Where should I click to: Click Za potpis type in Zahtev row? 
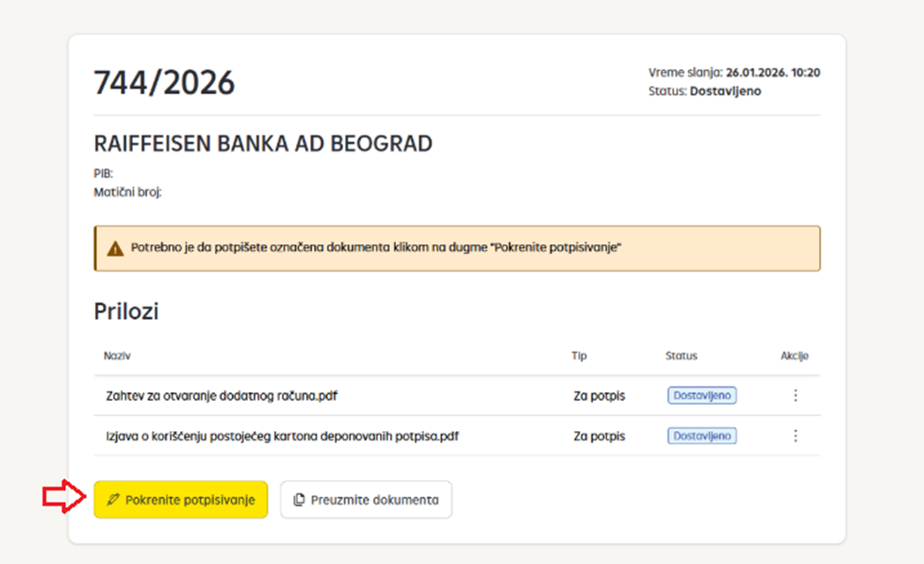pos(600,396)
